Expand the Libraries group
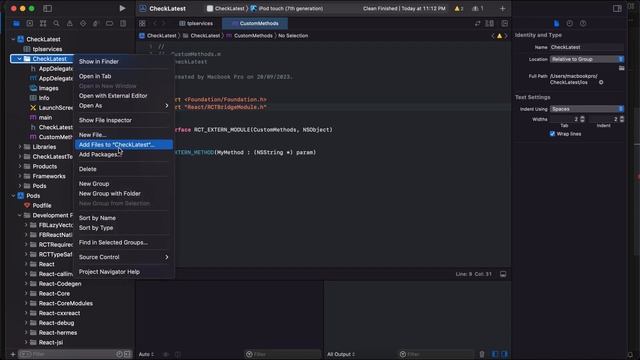Image resolution: width=640 pixels, height=360 pixels. tap(20, 147)
